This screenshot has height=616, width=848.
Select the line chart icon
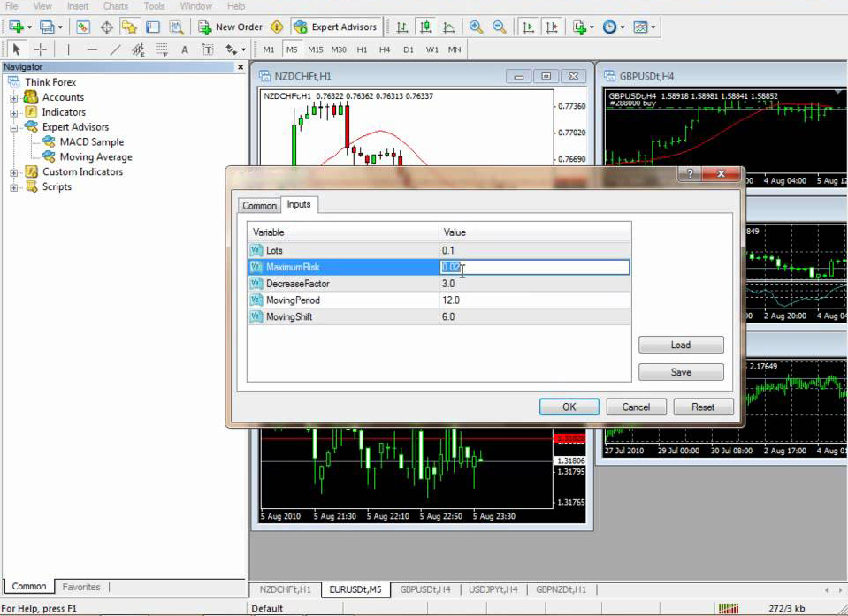449,27
